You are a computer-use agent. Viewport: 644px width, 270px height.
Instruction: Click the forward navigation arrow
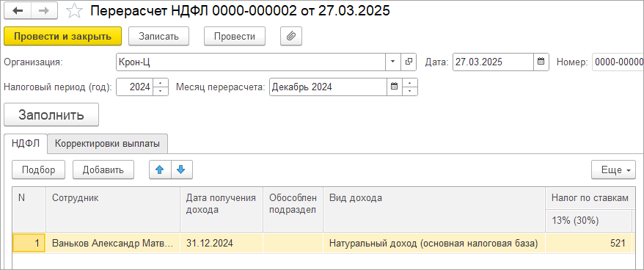pos(44,11)
